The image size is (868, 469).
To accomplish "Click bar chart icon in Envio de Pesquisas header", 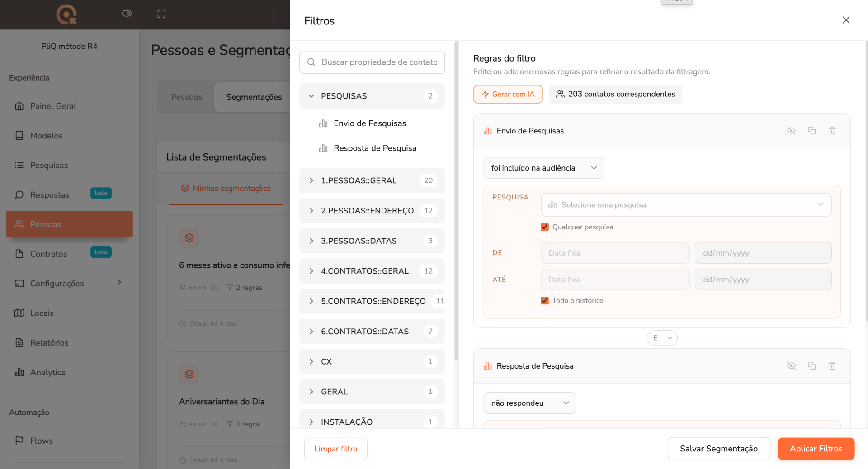I will click(487, 131).
